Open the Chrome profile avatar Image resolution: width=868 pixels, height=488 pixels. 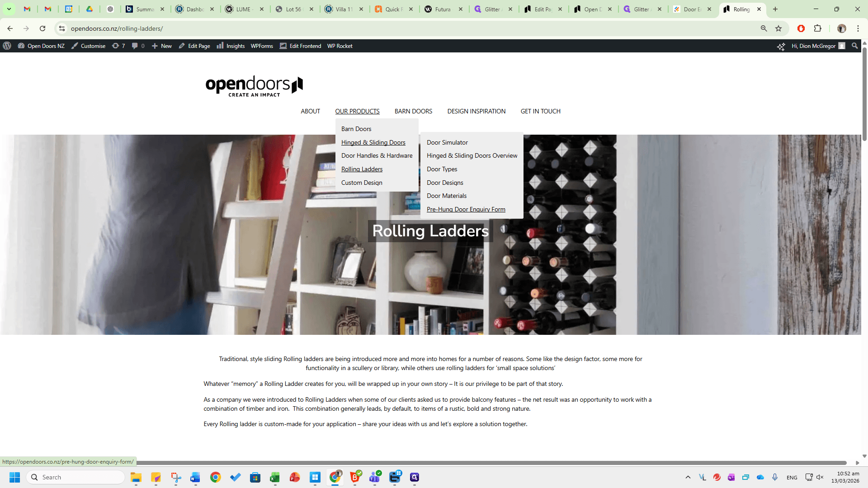(x=841, y=28)
